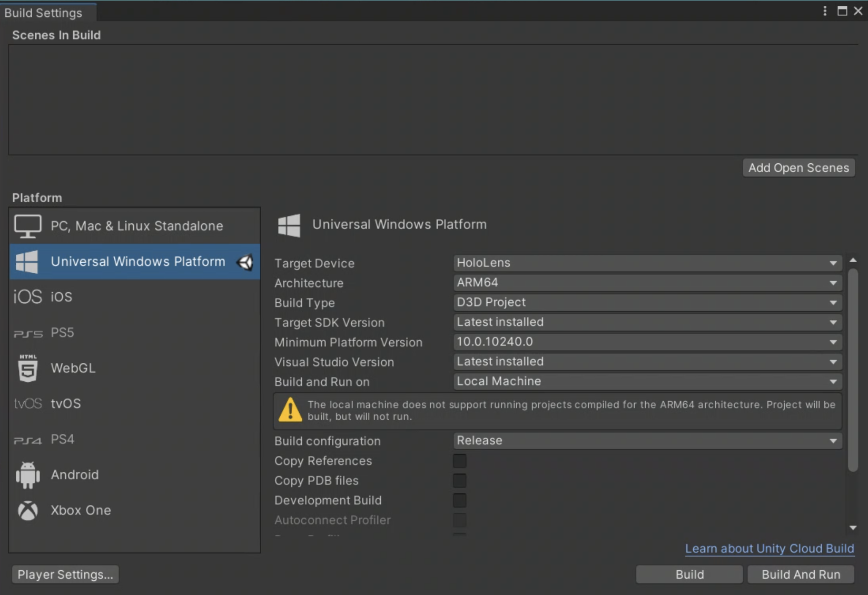Open the Build configuration dropdown showing Release
Viewport: 868px width, 595px height.
647,441
